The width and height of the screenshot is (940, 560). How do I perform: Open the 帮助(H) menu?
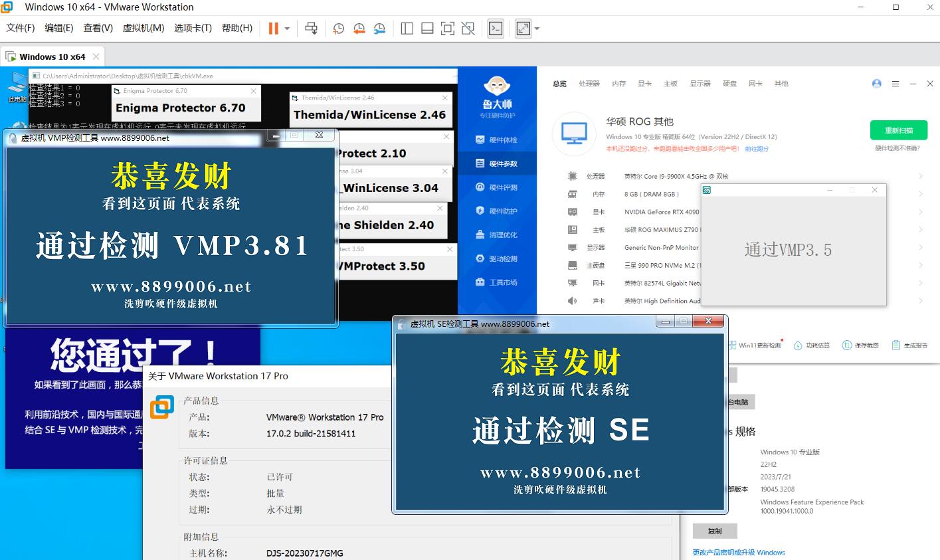tap(237, 28)
